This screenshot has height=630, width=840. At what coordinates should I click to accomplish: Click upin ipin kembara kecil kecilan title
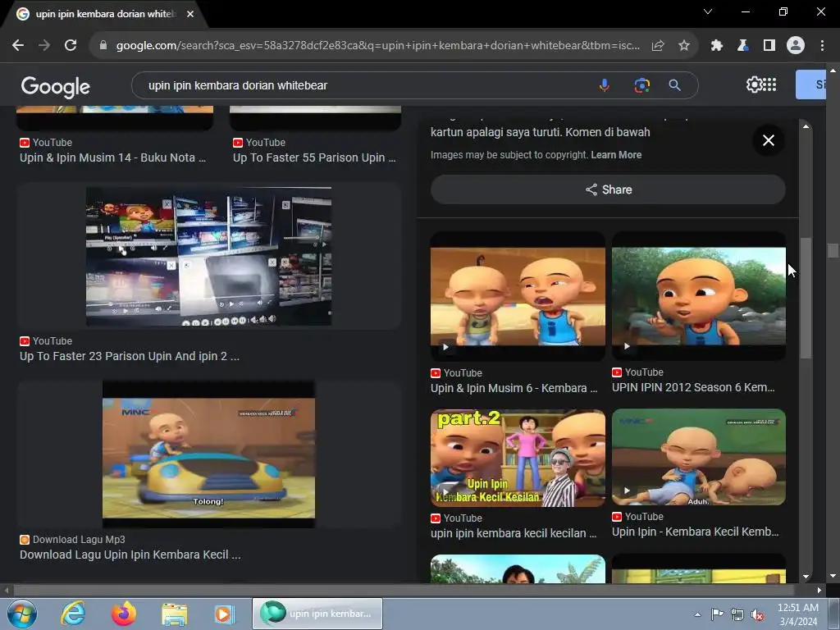point(514,533)
